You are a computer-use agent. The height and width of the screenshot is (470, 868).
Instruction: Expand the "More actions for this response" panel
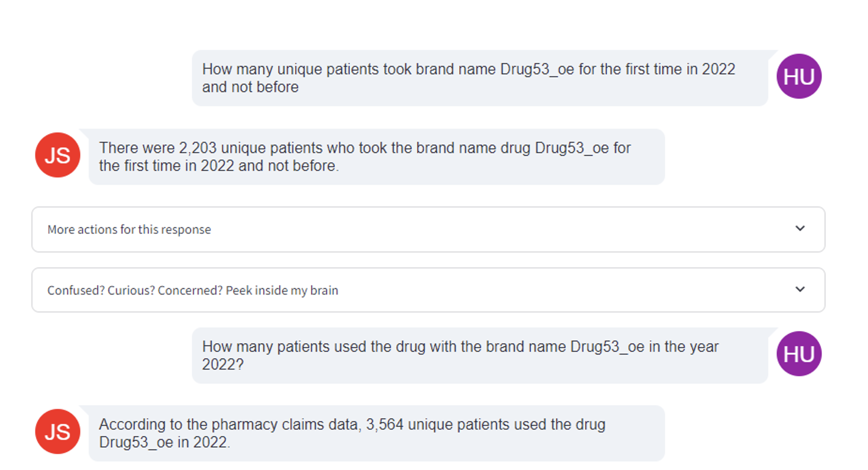tap(428, 229)
